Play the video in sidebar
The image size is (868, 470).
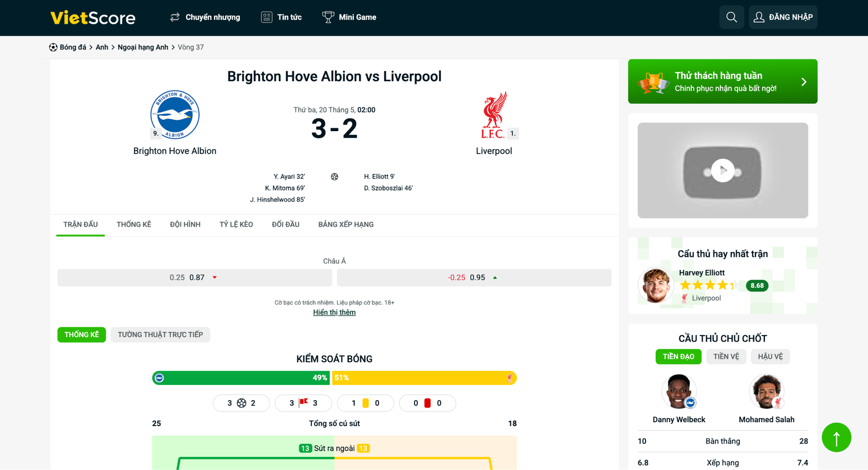(723, 171)
